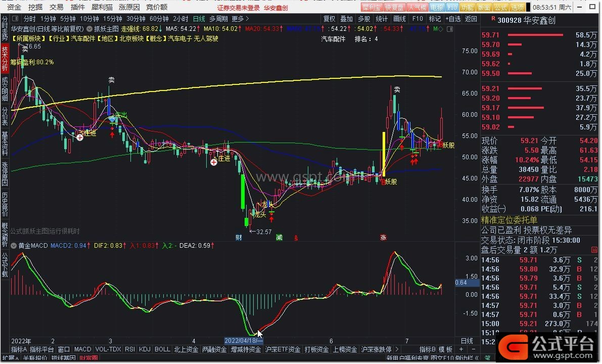Open 指标平台 at the bottom bar
The width and height of the screenshot is (602, 364).
42,349
